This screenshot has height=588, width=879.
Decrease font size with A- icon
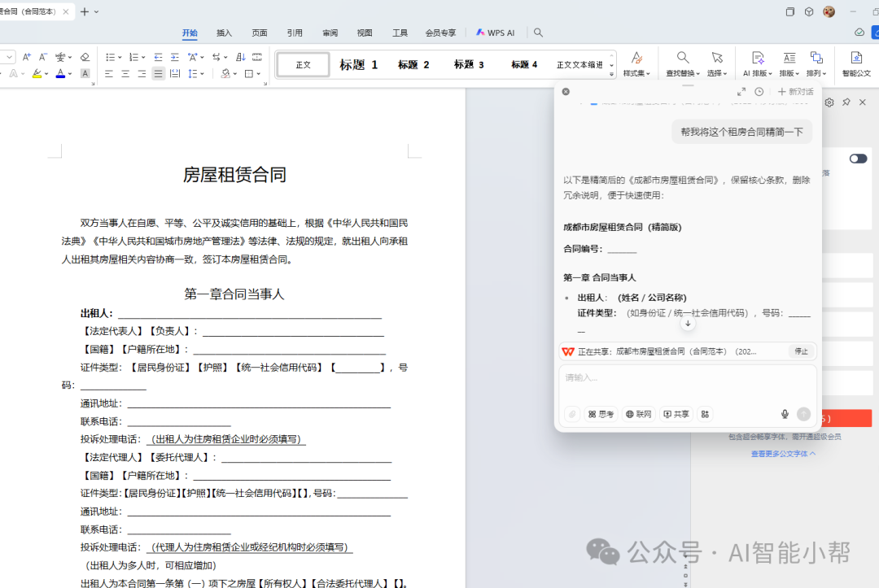click(42, 57)
